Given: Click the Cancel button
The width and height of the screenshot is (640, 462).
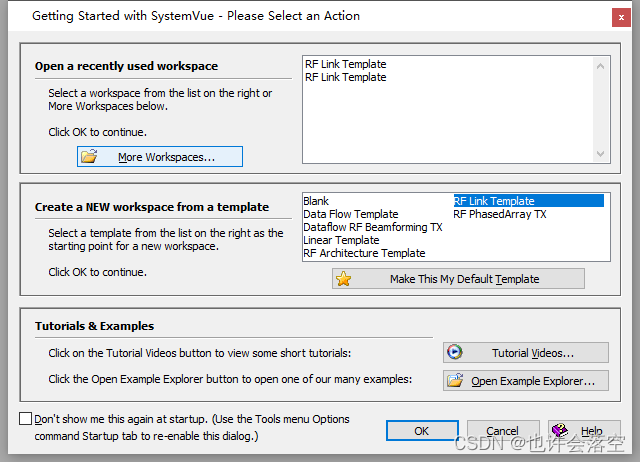Looking at the screenshot, I should [503, 431].
